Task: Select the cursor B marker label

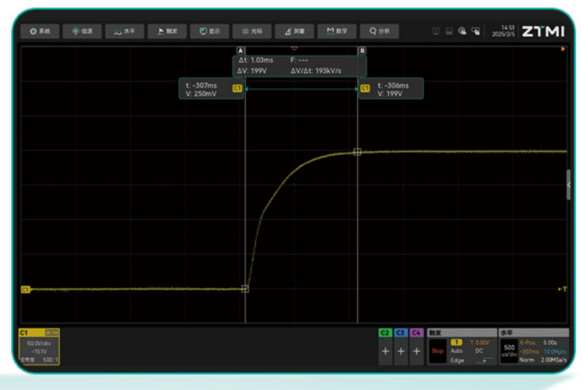Action: tap(362, 50)
